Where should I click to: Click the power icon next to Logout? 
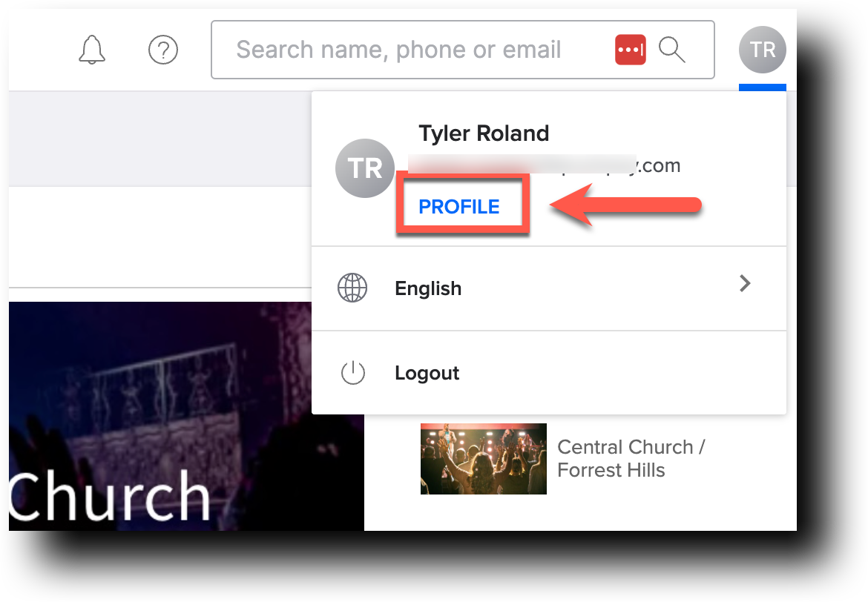[353, 373]
